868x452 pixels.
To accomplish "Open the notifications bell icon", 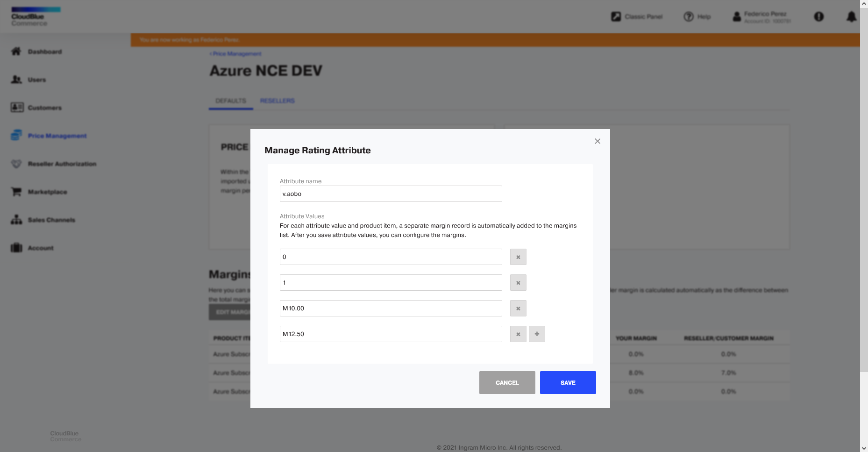I will [852, 16].
